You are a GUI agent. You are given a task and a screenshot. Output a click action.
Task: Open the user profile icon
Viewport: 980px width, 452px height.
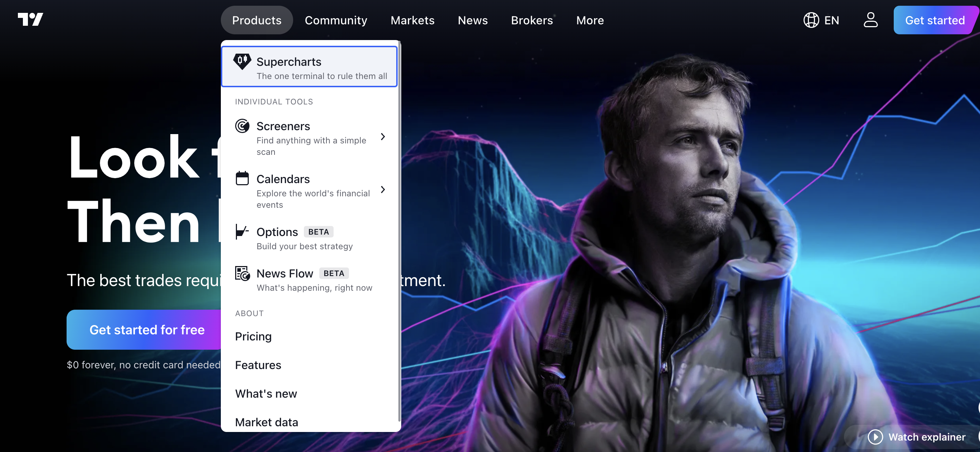(x=870, y=20)
